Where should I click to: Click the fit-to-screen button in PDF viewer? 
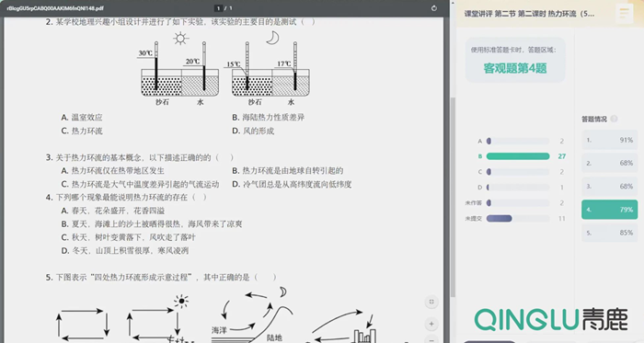431,302
